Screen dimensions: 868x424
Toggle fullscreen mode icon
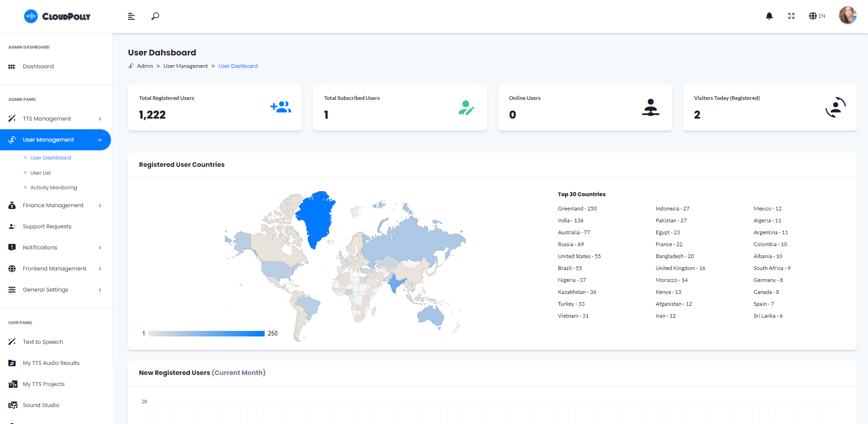[791, 16]
